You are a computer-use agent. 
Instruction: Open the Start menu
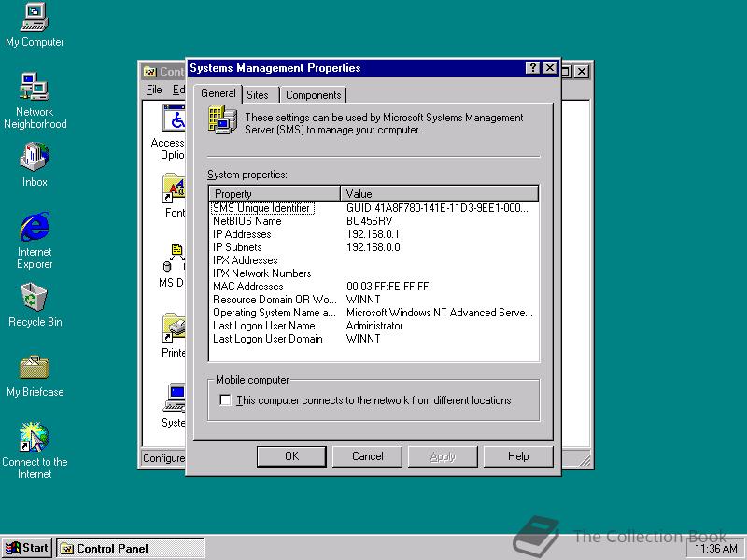point(27,548)
